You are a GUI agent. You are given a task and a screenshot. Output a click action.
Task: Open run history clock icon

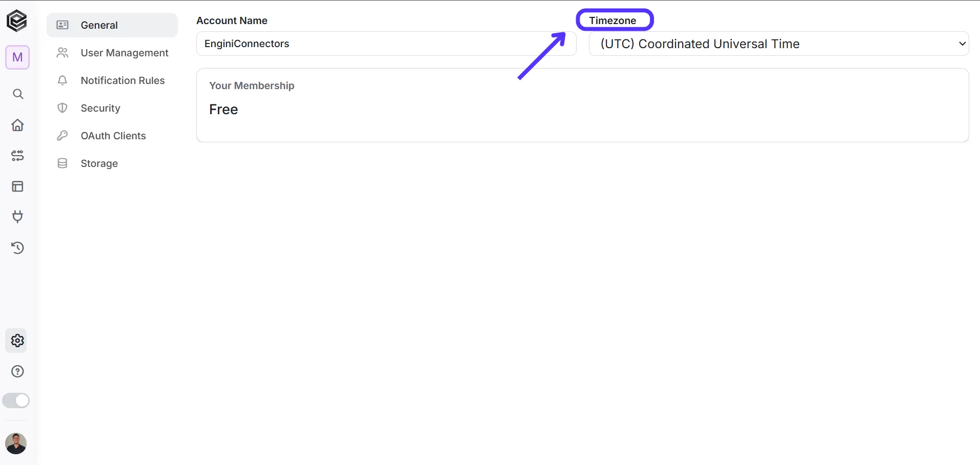point(18,248)
